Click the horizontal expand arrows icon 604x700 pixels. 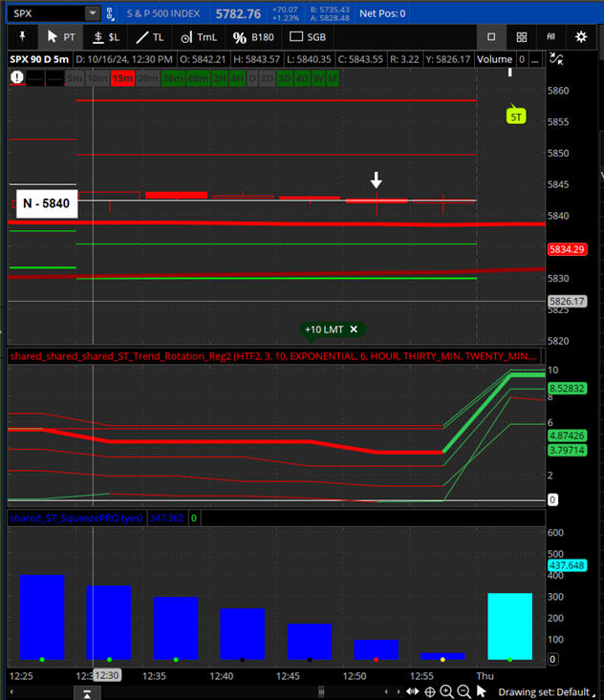click(x=412, y=691)
